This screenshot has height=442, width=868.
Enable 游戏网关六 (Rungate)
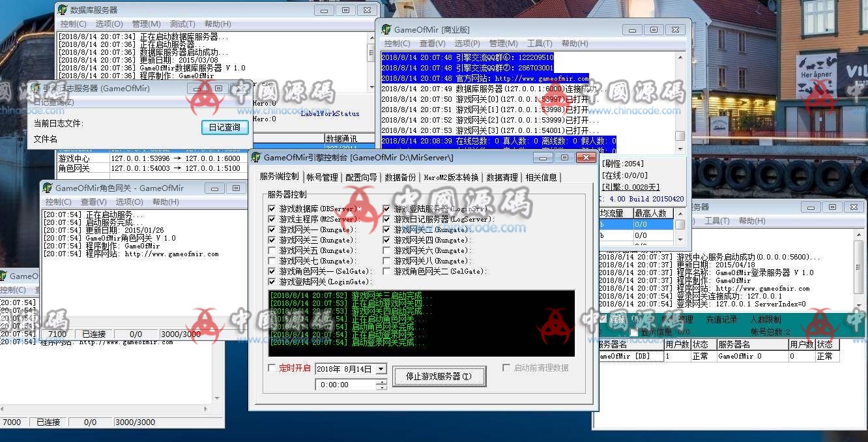(x=386, y=250)
